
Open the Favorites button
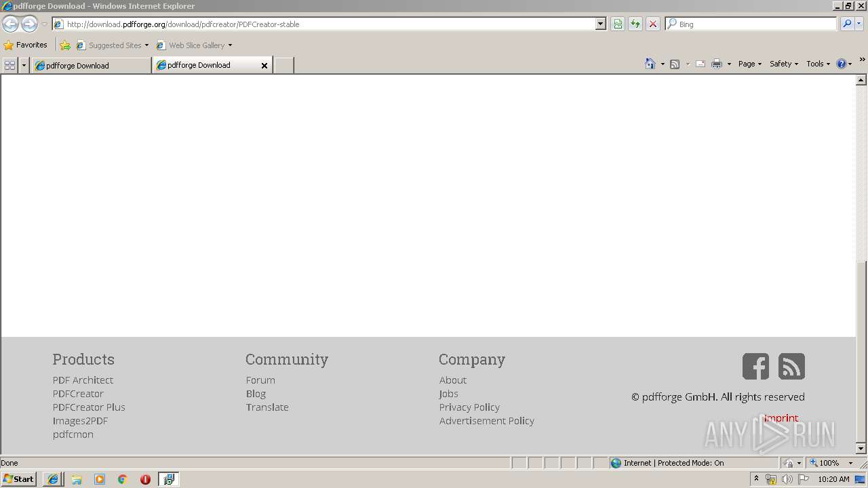click(26, 45)
